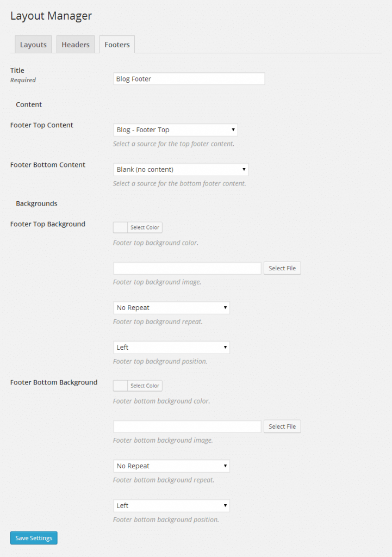
Task: Click Select Color for footer bottom background
Action: point(144,385)
